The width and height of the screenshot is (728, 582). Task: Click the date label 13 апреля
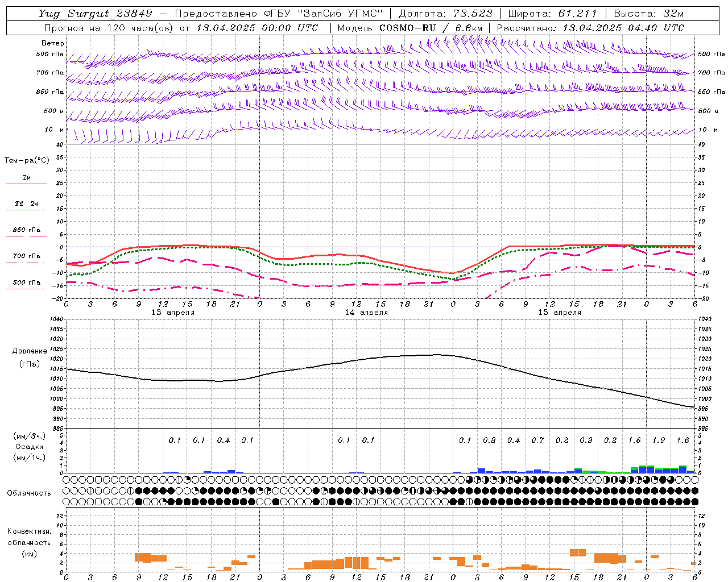(x=173, y=313)
